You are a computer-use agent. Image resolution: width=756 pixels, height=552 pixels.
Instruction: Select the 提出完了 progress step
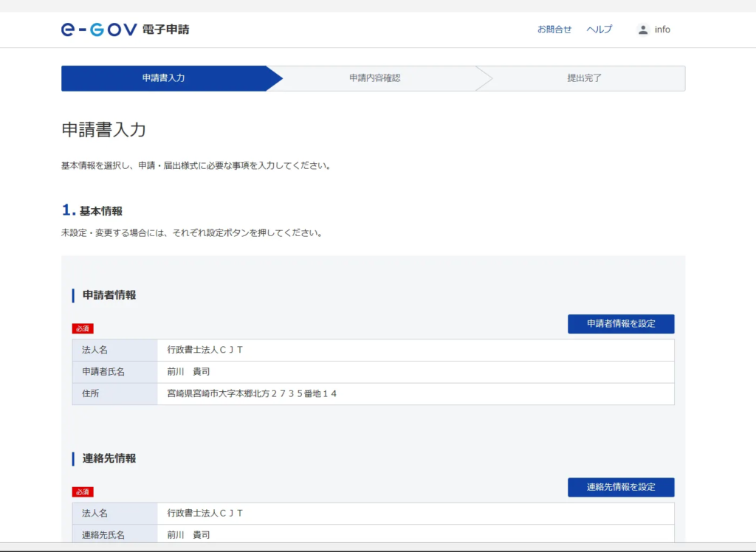coord(584,78)
